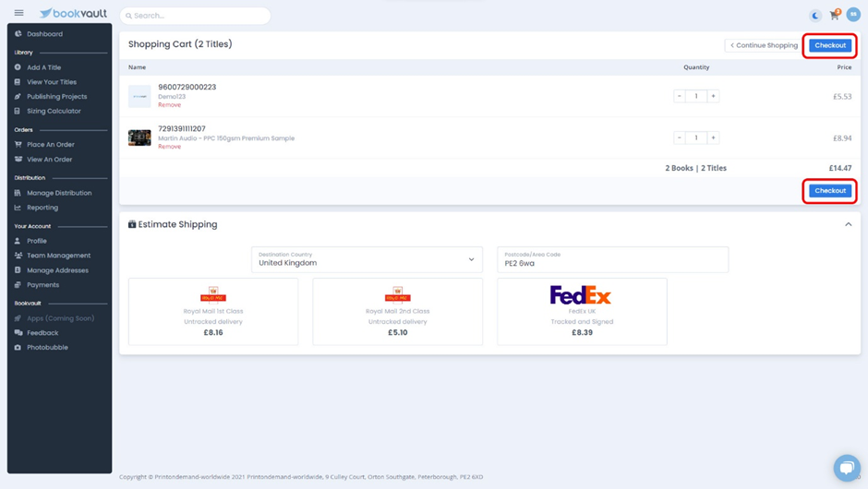Screen dimensions: 868x489
Task: Click the Martin Audio quantity field
Action: pos(696,137)
